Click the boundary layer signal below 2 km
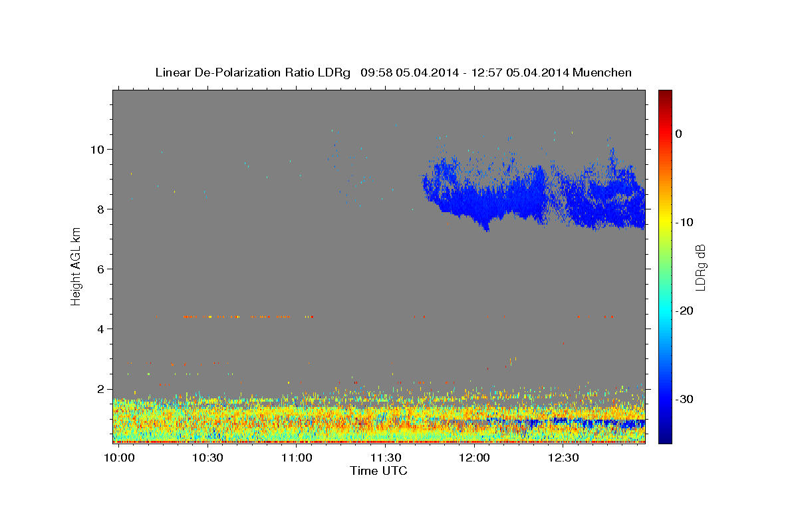Viewport: 798px width, 532px height. 379,419
